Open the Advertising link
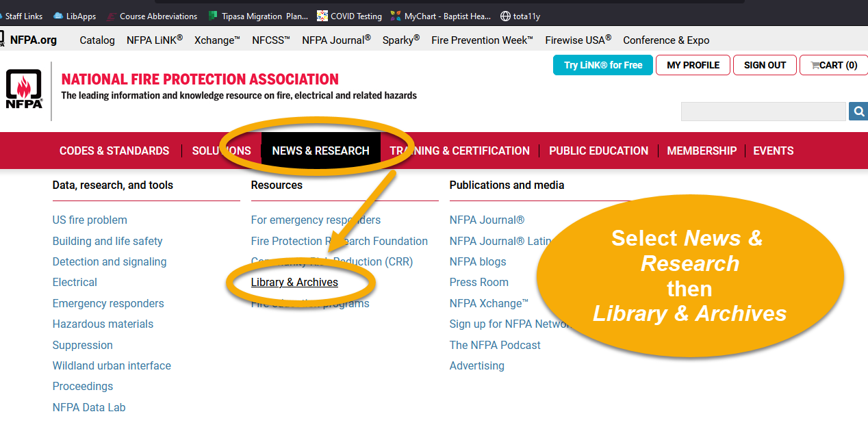Screen dimensions: 868x427 [477, 365]
